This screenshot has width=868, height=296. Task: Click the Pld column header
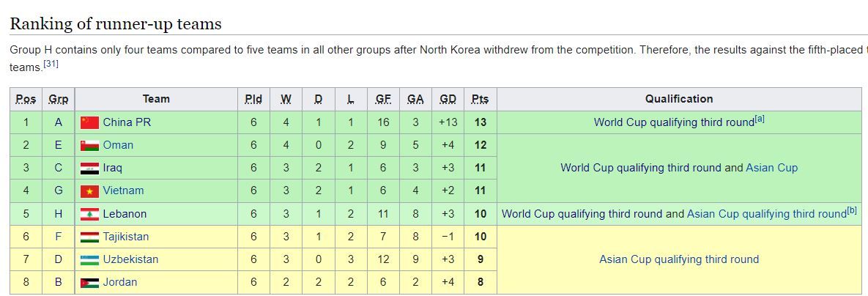253,99
